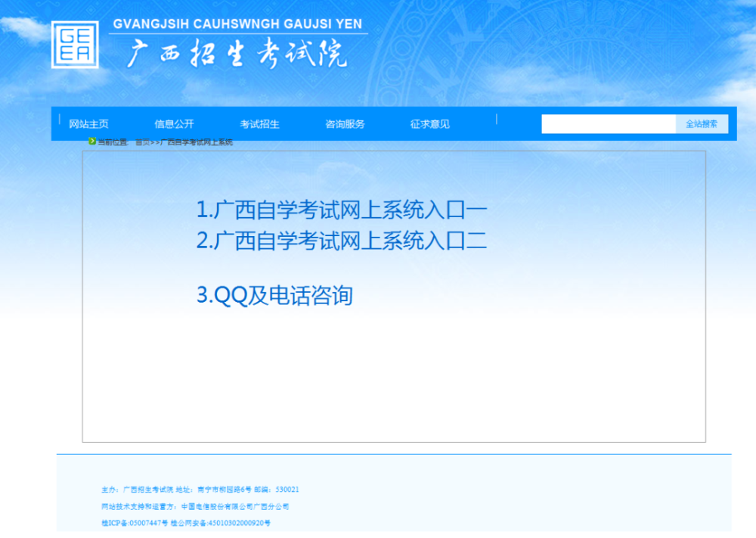Open the 考试招生 menu item
756x538 pixels.
point(260,123)
